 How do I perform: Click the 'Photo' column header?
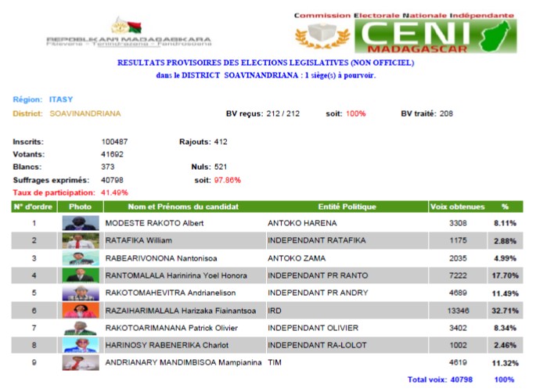[x=81, y=207]
